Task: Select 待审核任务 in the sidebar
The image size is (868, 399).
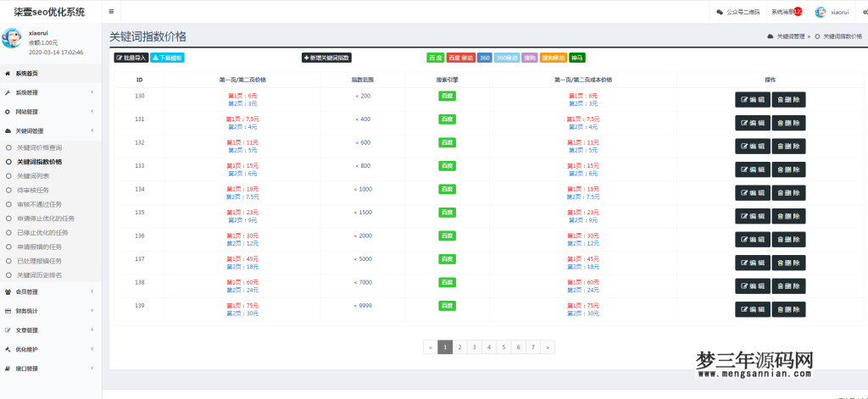Action: (x=34, y=190)
